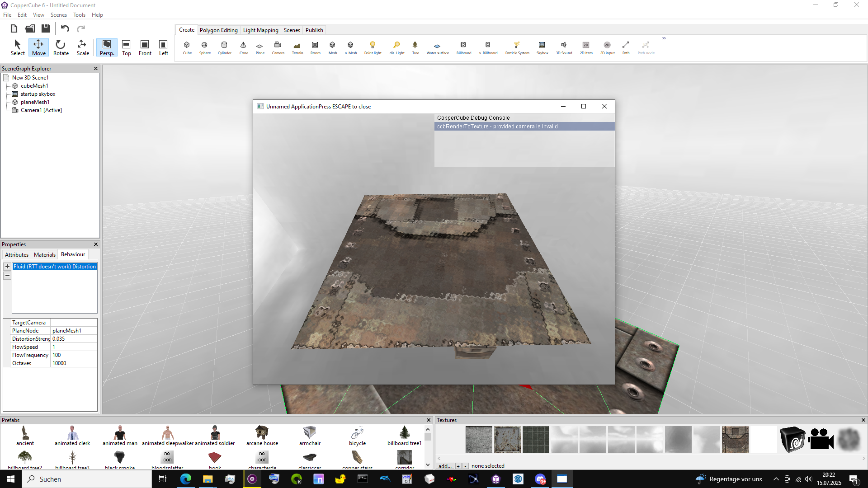Open Windows Start menu
This screenshot has width=868, height=488.
[11, 479]
